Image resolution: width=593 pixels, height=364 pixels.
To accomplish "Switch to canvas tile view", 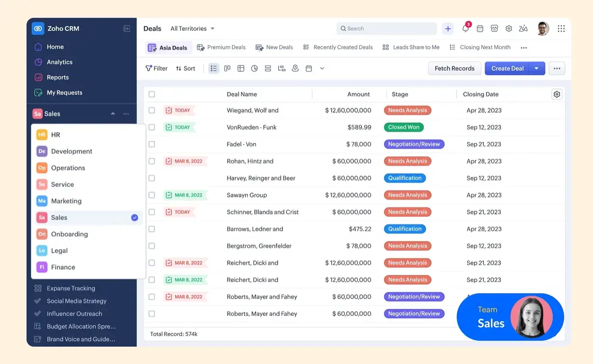I will coord(268,68).
